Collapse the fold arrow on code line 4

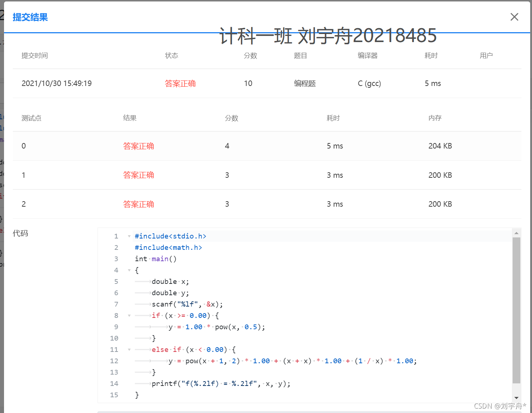(x=129, y=270)
